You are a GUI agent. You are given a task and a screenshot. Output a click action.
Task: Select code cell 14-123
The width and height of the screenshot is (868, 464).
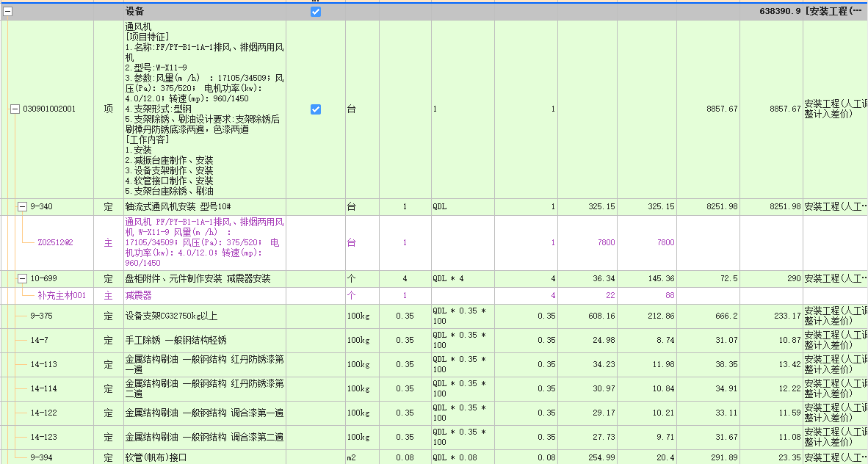tap(43, 437)
